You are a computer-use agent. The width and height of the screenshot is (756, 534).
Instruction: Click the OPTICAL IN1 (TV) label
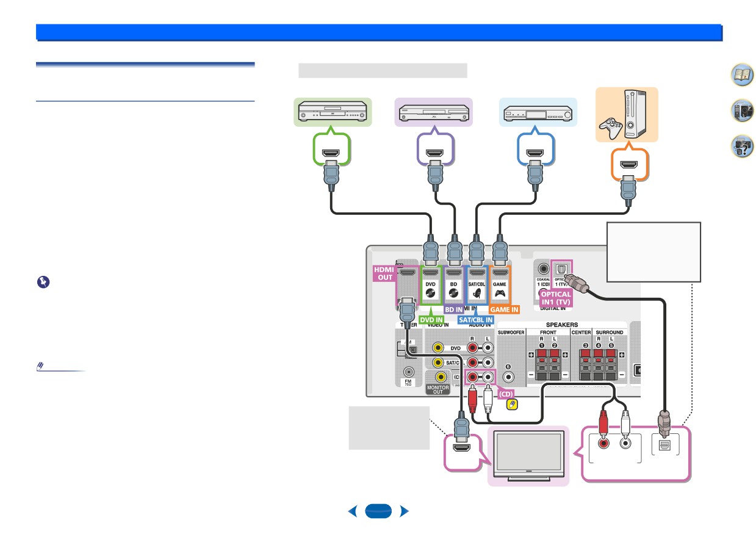556,298
